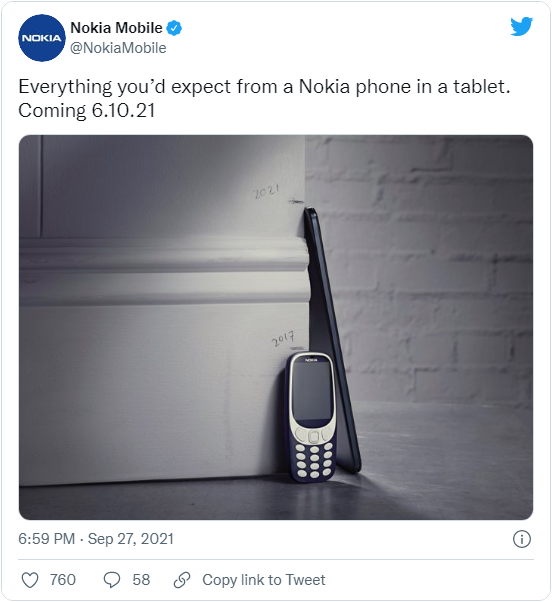Click the blue verified badge
This screenshot has width=552, height=602.
[175, 28]
